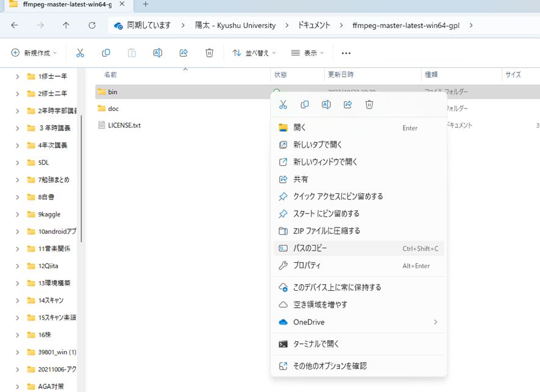Screen dimensions: 540x392
Task: Open the three-dot more options menu
Action: tap(346, 53)
